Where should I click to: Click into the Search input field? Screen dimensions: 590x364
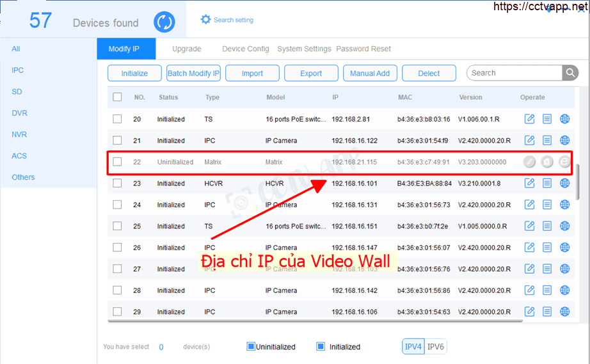pos(514,73)
